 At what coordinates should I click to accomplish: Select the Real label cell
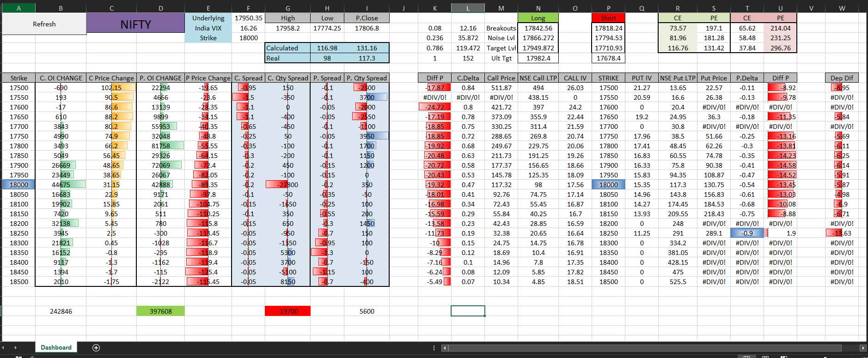[287, 58]
